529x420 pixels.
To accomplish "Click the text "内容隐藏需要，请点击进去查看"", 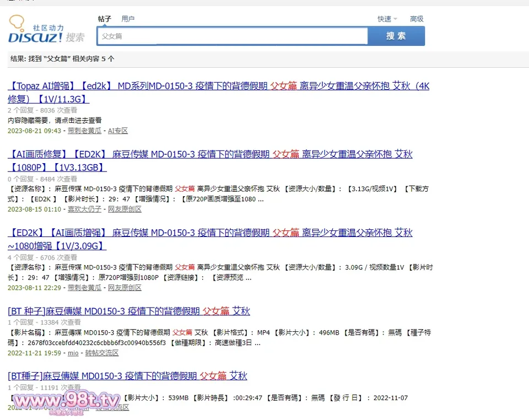I will pos(55,121).
